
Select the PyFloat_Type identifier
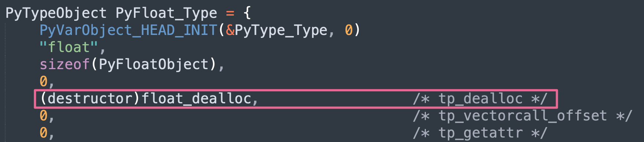(x=166, y=13)
